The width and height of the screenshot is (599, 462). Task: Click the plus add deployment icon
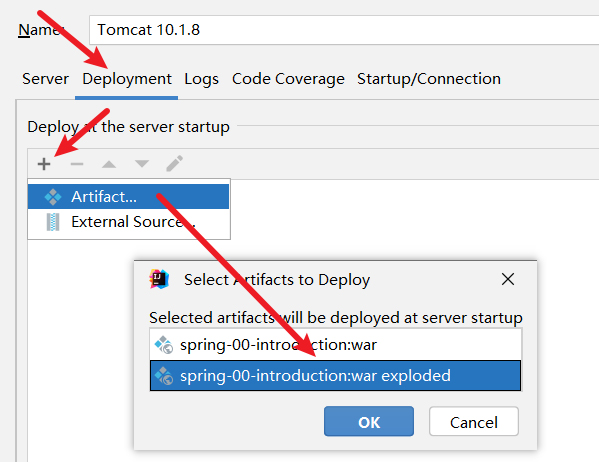44,164
